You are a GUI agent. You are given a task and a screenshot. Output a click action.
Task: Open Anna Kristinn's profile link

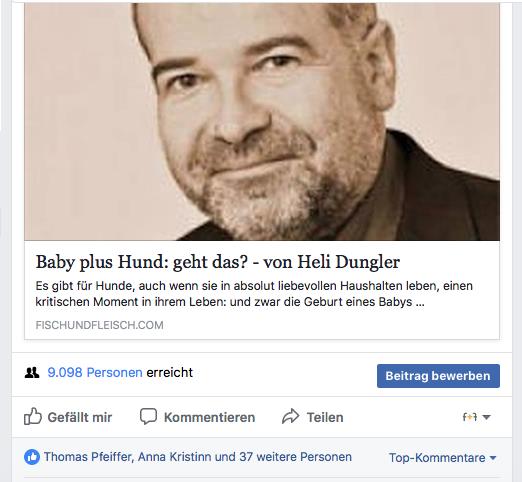[175, 457]
